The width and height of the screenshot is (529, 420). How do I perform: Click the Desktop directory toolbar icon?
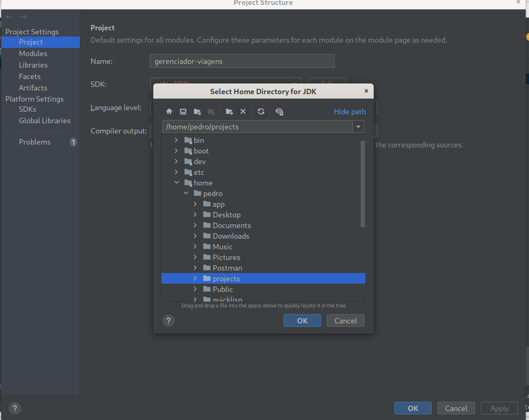click(183, 111)
